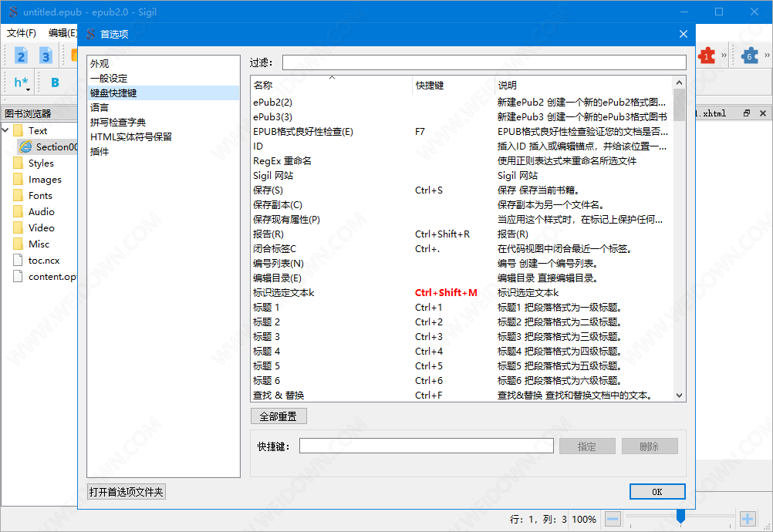773x532 pixels.
Task: Sort by the 快捷键 column header
Action: [x=454, y=86]
